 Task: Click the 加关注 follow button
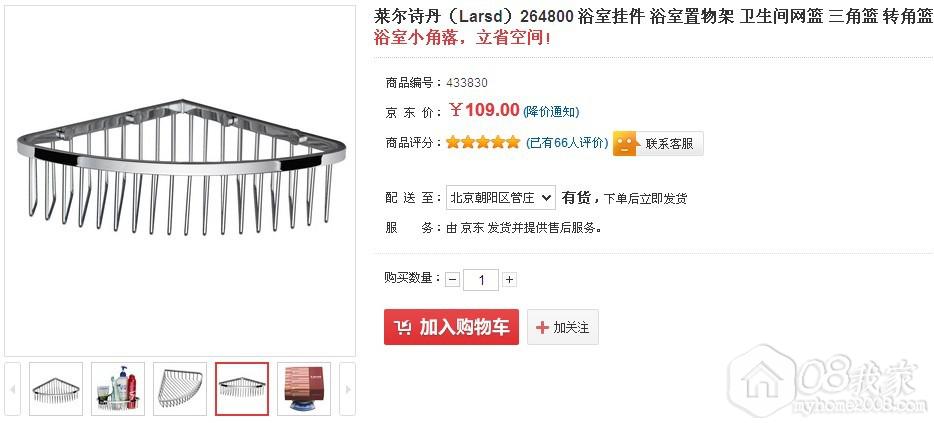[x=563, y=327]
